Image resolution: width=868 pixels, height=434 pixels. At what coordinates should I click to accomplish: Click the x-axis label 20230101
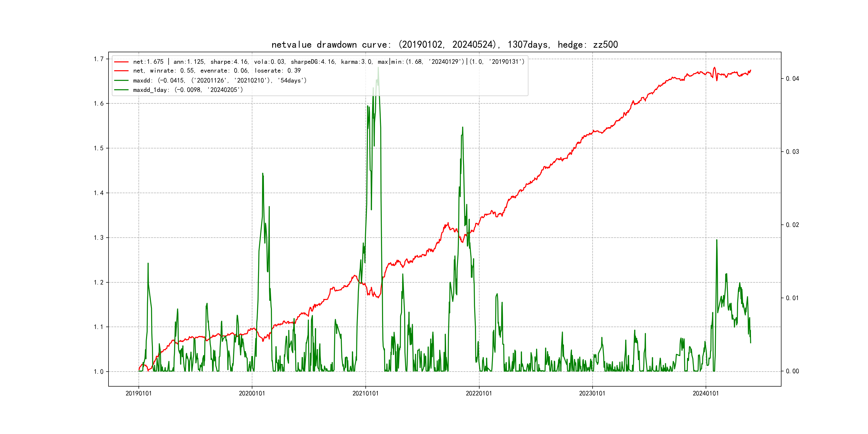pos(592,393)
